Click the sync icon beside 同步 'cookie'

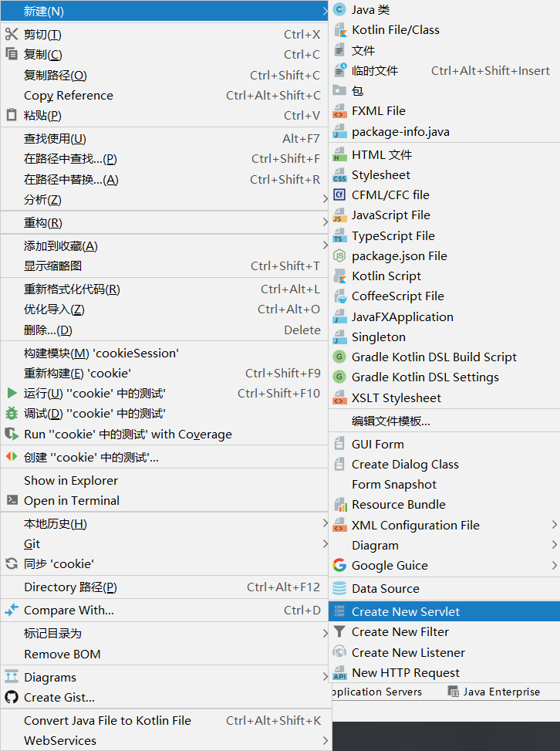12,563
